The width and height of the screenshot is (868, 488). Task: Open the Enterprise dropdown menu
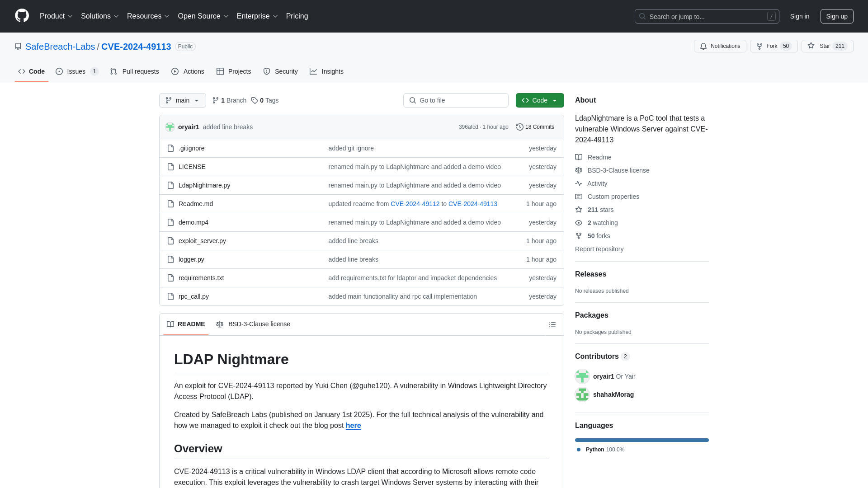(257, 16)
